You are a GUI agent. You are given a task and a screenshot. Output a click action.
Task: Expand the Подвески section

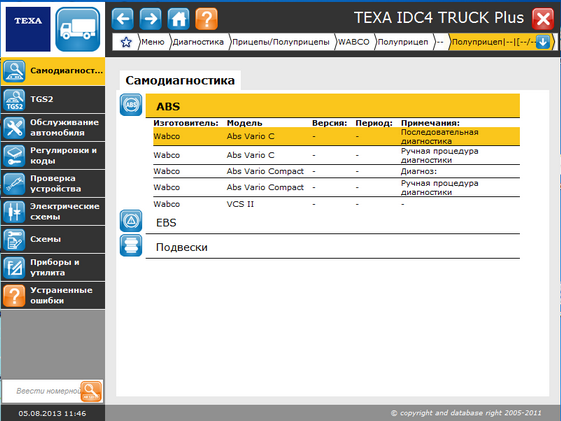(x=333, y=247)
